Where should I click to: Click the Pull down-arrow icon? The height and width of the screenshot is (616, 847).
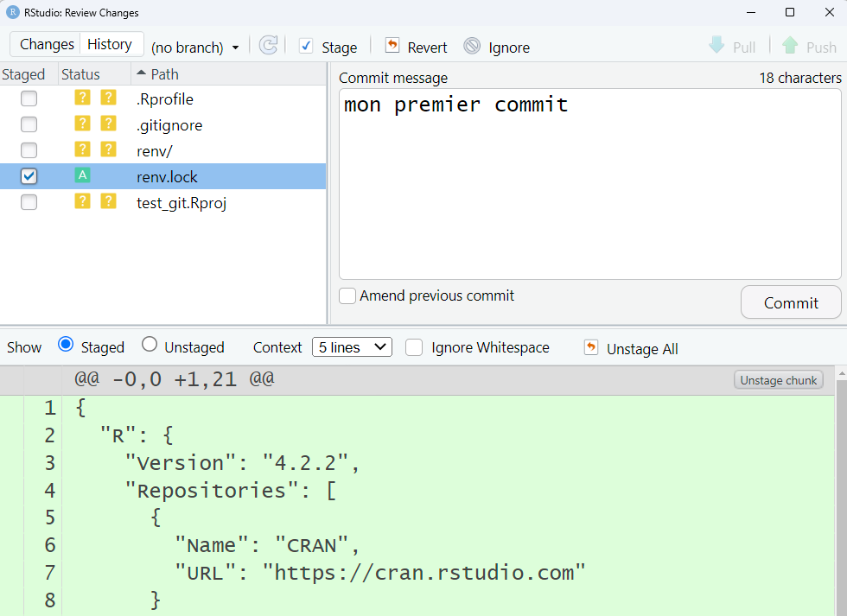pyautogui.click(x=716, y=46)
